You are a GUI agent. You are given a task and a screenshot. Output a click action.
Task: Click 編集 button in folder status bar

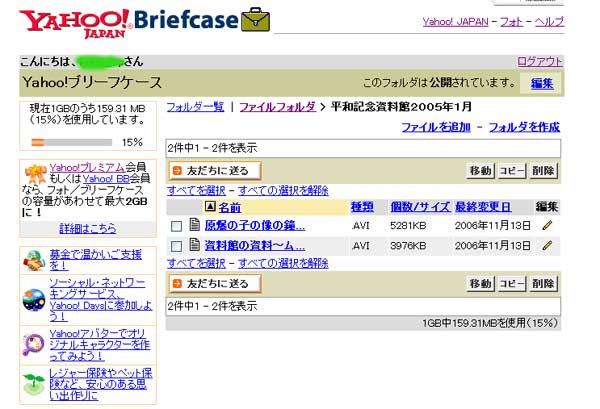pyautogui.click(x=542, y=83)
